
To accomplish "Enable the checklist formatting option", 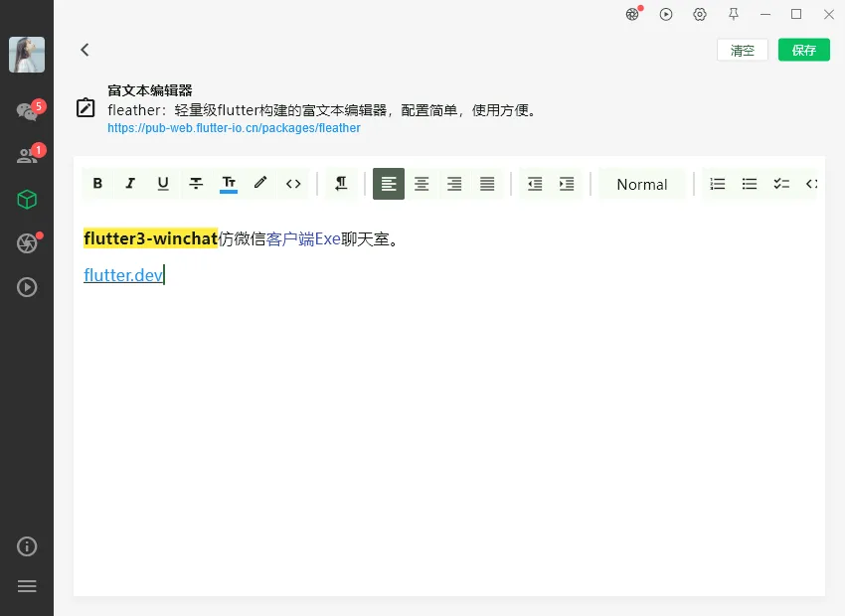I will 781,184.
